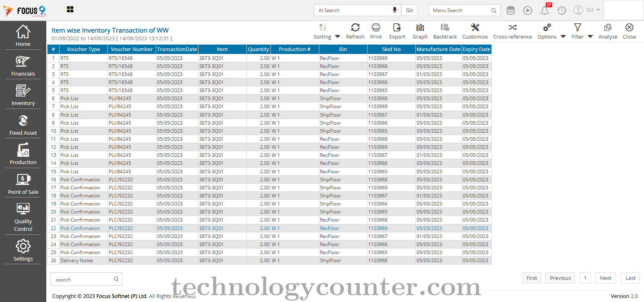Click the Production # column header
Image resolution: width=644 pixels, height=302 pixels.
click(x=295, y=49)
